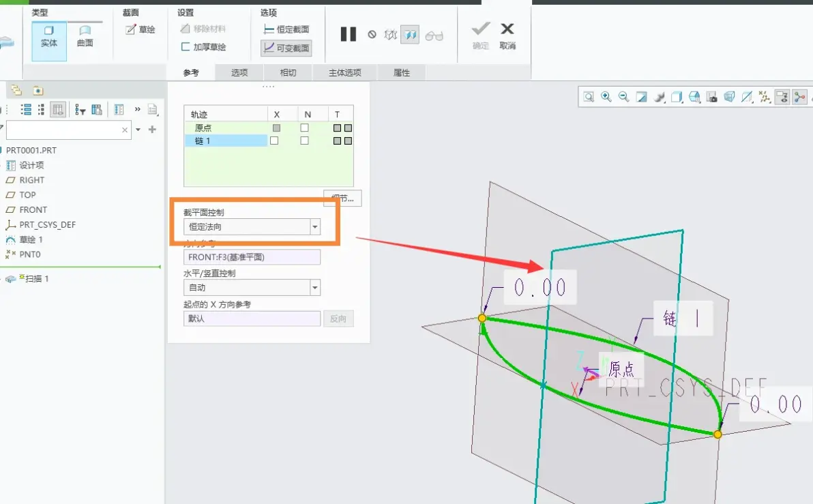Click the 草绘 sketch section icon
813x504 pixels.
pyautogui.click(x=141, y=29)
